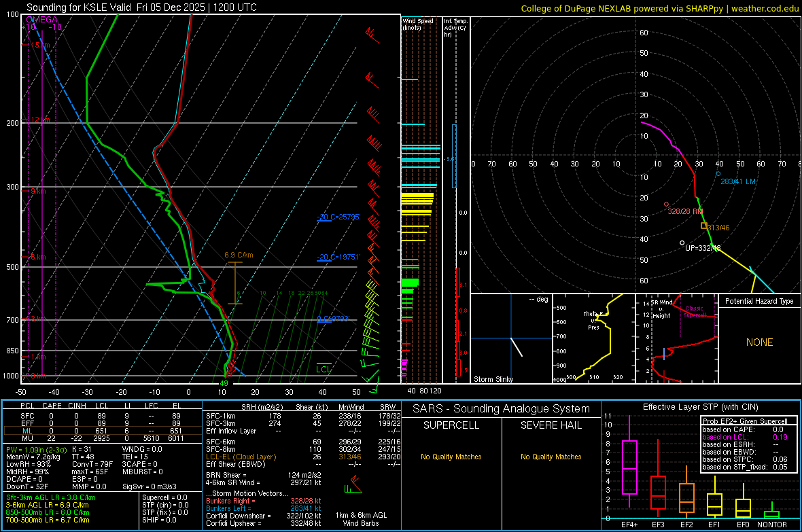Click the Corfidi Downshear = 322/102 kt line
This screenshot has width=802, height=532.
264,516
